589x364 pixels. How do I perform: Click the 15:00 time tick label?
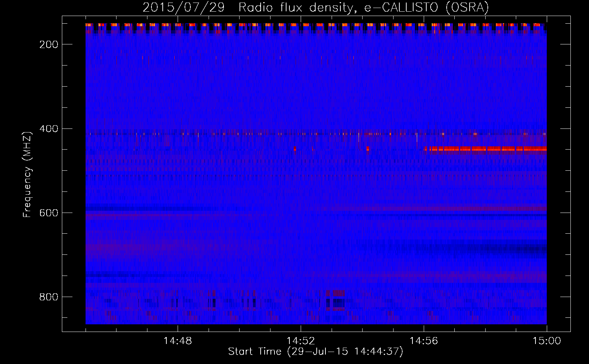(x=547, y=341)
